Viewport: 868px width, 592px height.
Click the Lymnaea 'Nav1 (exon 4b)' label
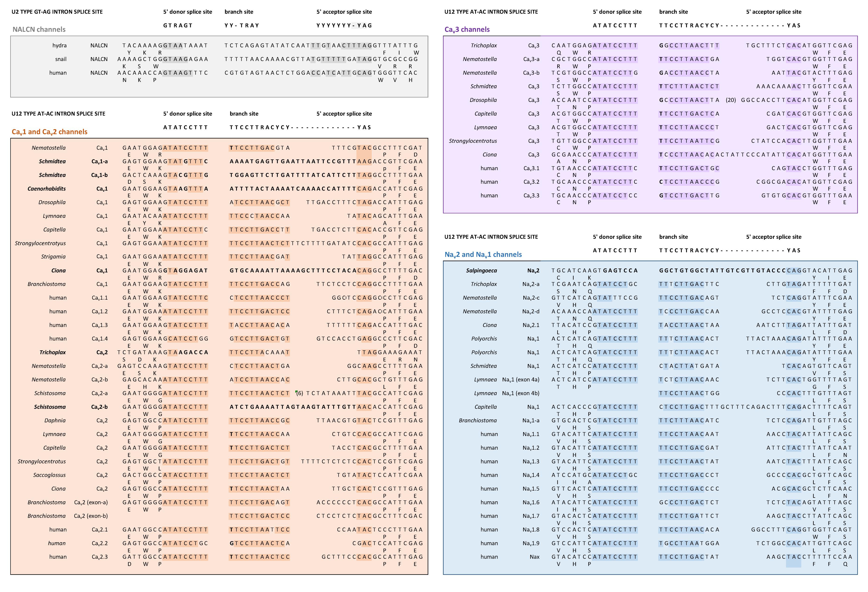pyautogui.click(x=521, y=393)
